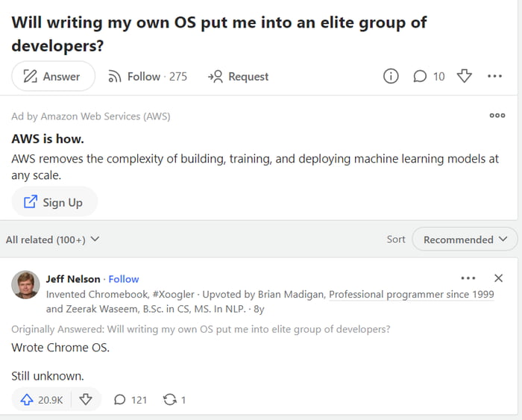
Task: Open question info circle icon
Action: click(391, 76)
